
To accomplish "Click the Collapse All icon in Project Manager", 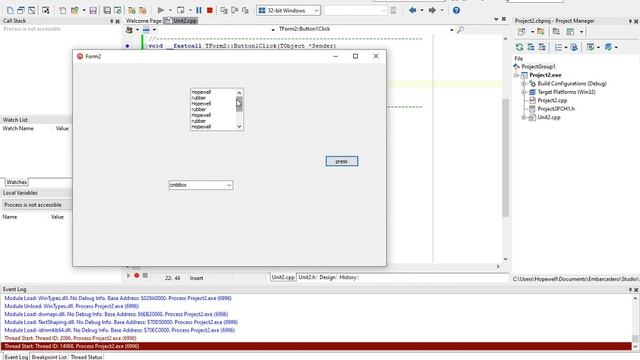I will (542, 47).
